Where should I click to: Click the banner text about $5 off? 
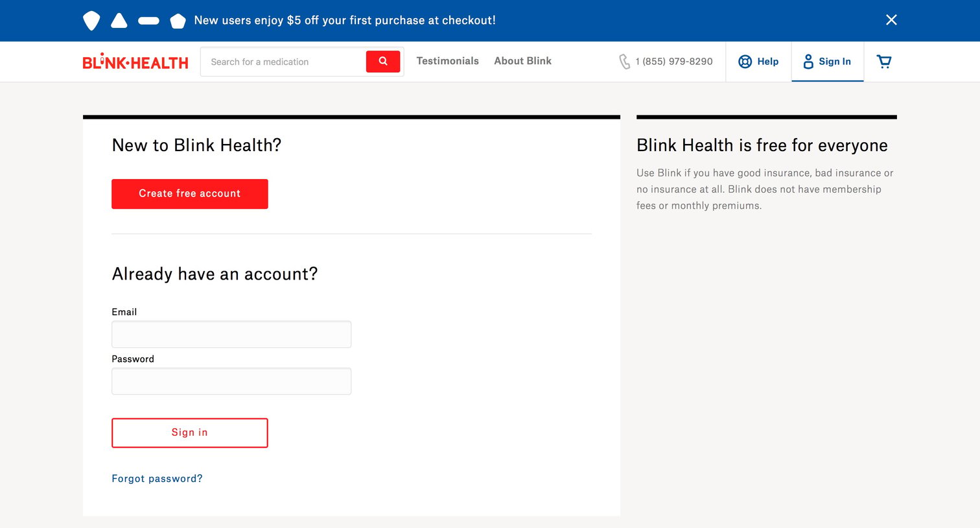pyautogui.click(x=345, y=20)
